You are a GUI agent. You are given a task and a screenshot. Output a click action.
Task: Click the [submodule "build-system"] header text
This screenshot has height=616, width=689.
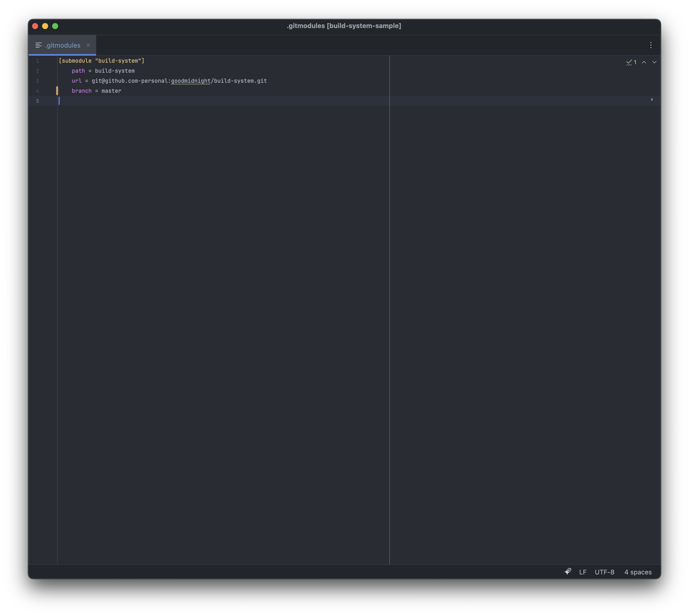[x=101, y=61]
